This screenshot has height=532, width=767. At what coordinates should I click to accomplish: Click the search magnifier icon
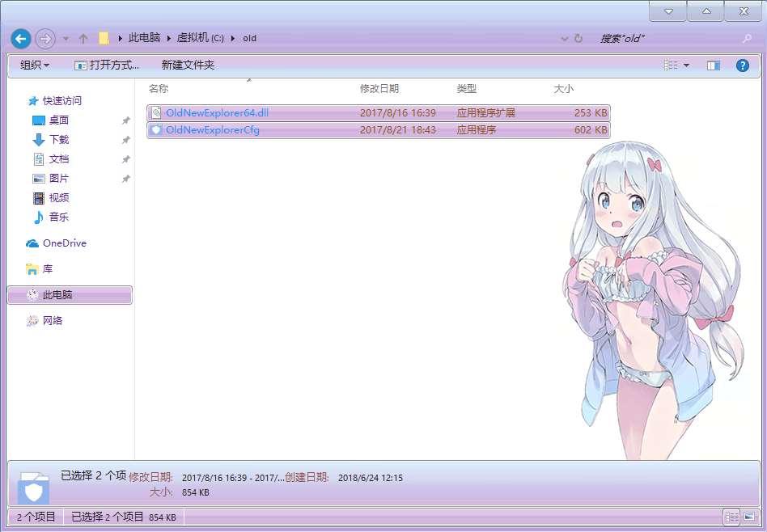pos(747,38)
